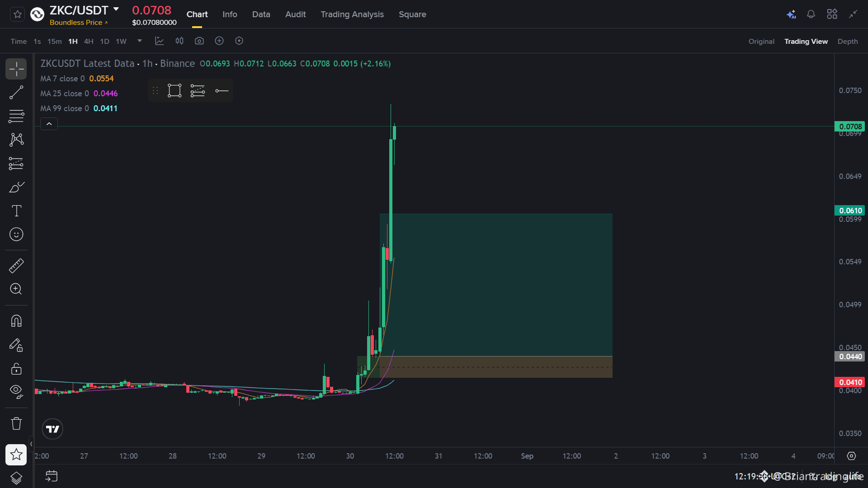
Task: Switch to Original chart view
Action: coord(761,42)
